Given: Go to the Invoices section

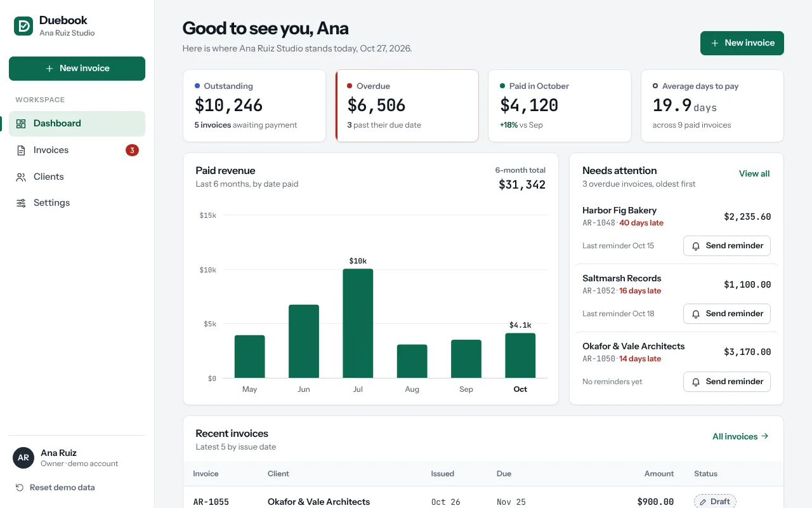Looking at the screenshot, I should pos(77,150).
